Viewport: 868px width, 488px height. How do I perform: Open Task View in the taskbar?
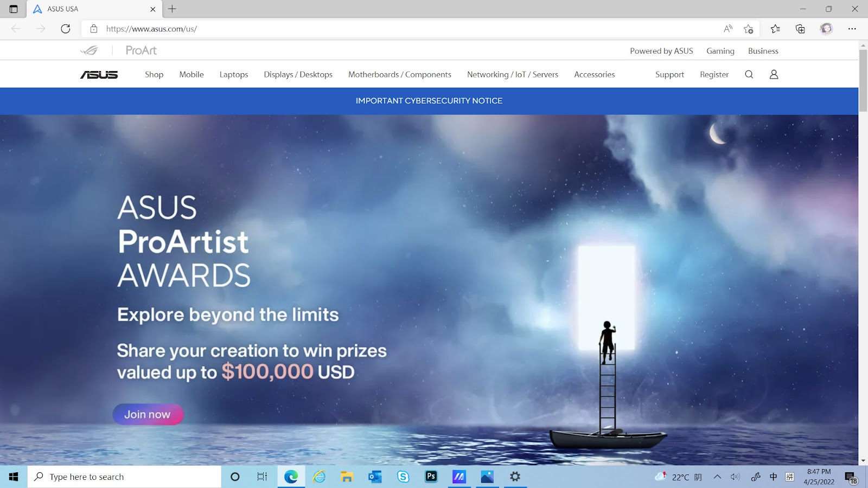tap(263, 477)
